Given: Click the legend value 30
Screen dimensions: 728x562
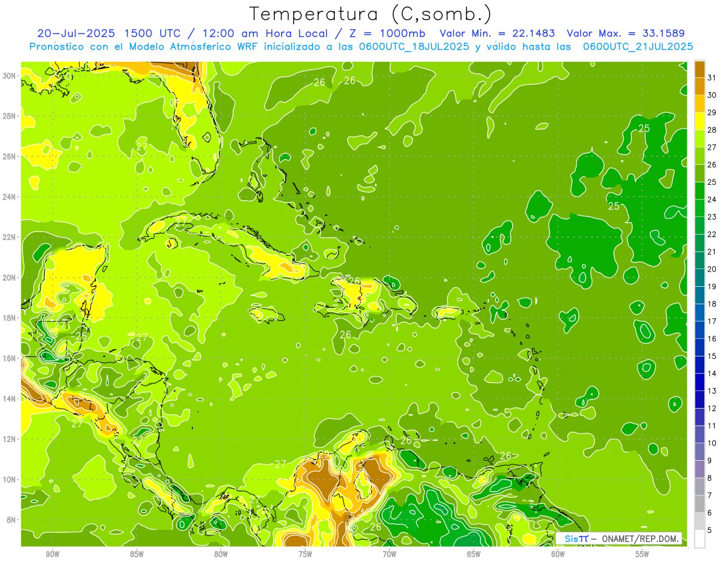Looking at the screenshot, I should pyautogui.click(x=713, y=95).
